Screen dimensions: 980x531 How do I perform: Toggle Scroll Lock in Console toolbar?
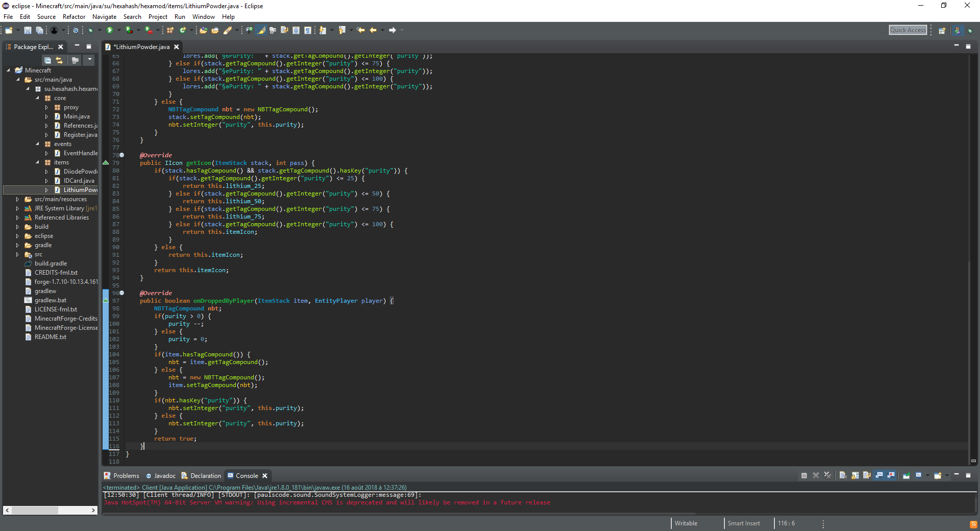click(855, 475)
